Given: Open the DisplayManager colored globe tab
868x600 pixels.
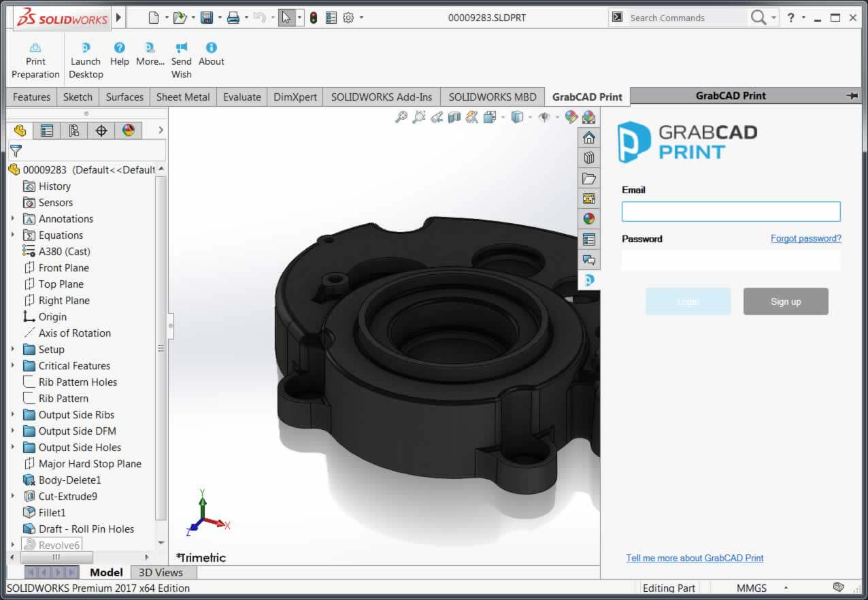Looking at the screenshot, I should [x=129, y=130].
